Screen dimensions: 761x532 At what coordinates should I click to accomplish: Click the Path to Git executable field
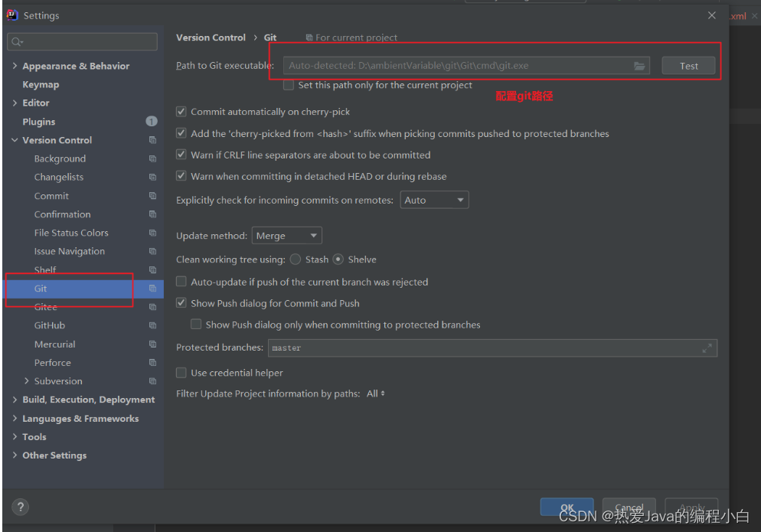tap(466, 66)
